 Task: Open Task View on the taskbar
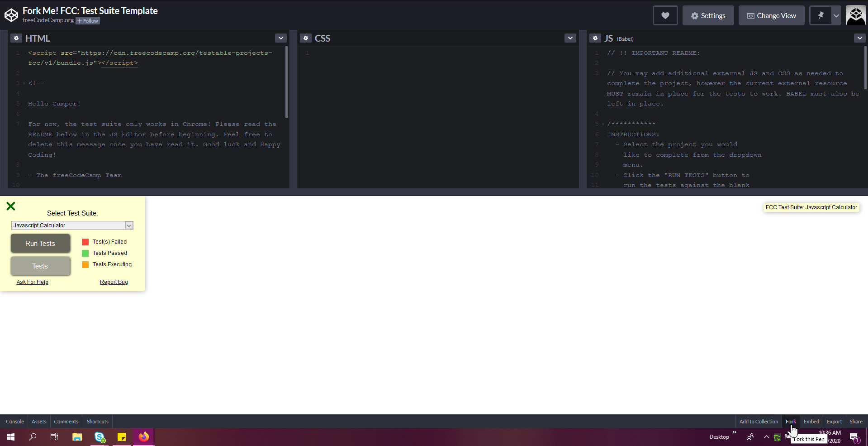[x=54, y=437]
